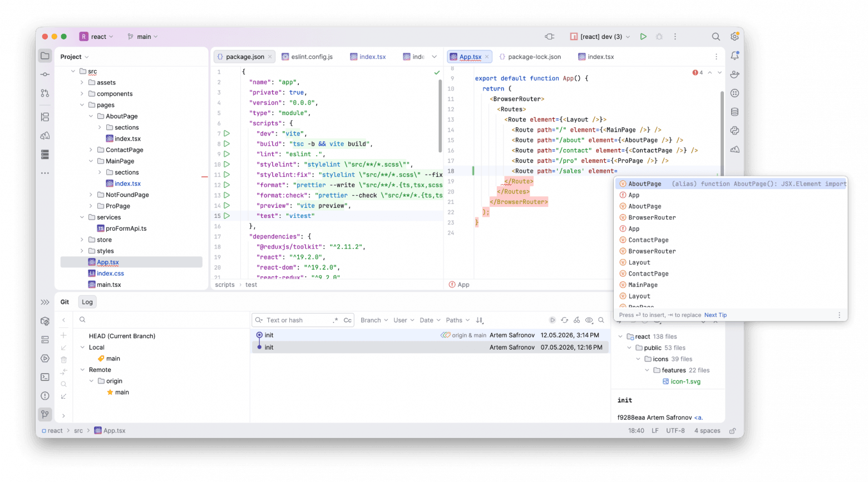Collapse the Remote branches node
868x482 pixels.
[82, 370]
